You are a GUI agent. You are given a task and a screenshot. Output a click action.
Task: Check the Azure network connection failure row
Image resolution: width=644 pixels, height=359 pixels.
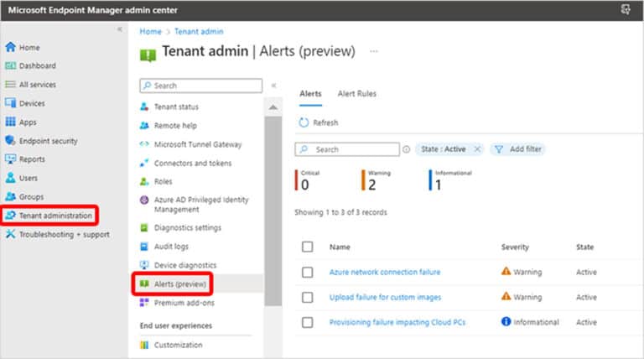(307, 272)
